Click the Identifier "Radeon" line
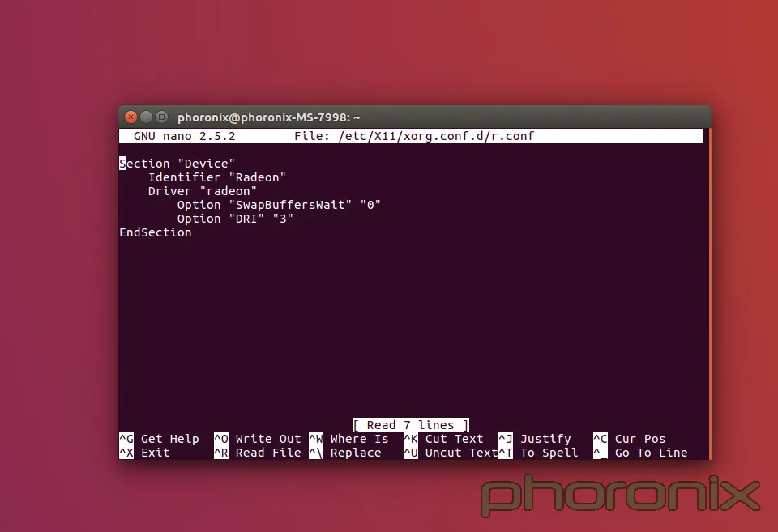778x532 pixels. pyautogui.click(x=217, y=177)
